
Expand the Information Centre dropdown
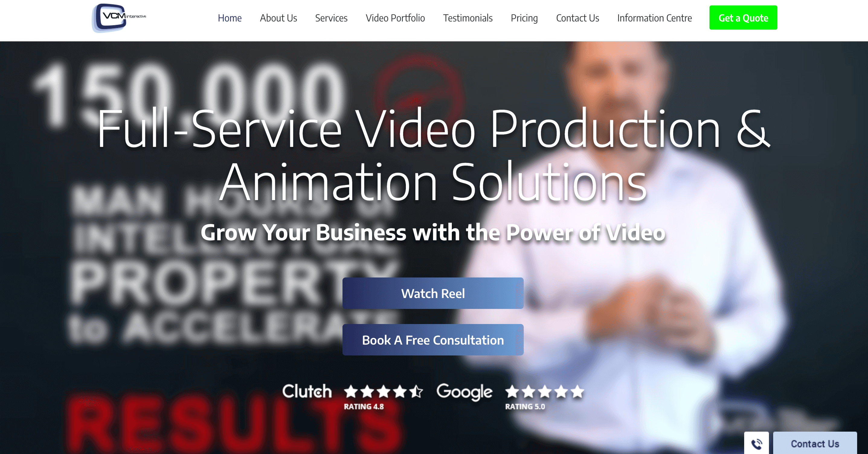point(655,18)
